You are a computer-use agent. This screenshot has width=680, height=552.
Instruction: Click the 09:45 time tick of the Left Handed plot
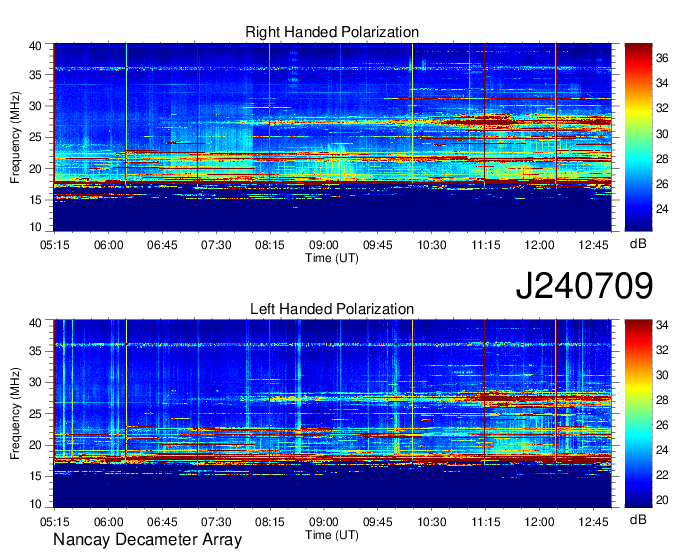click(x=378, y=522)
